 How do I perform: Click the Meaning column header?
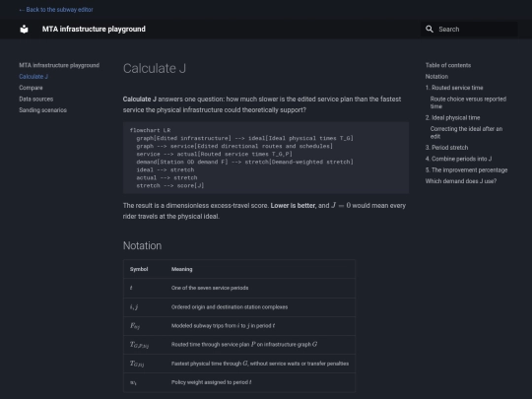181,269
